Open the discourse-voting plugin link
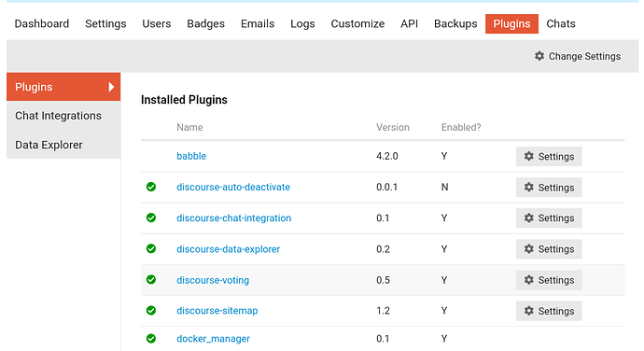 pos(213,280)
